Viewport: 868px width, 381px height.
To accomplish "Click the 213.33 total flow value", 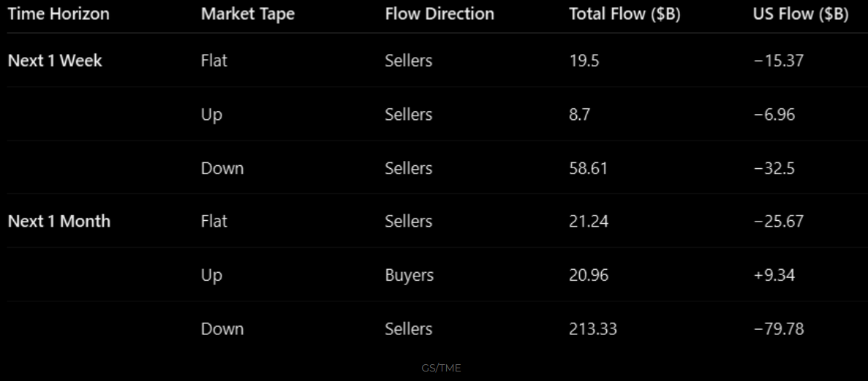I will [x=593, y=329].
